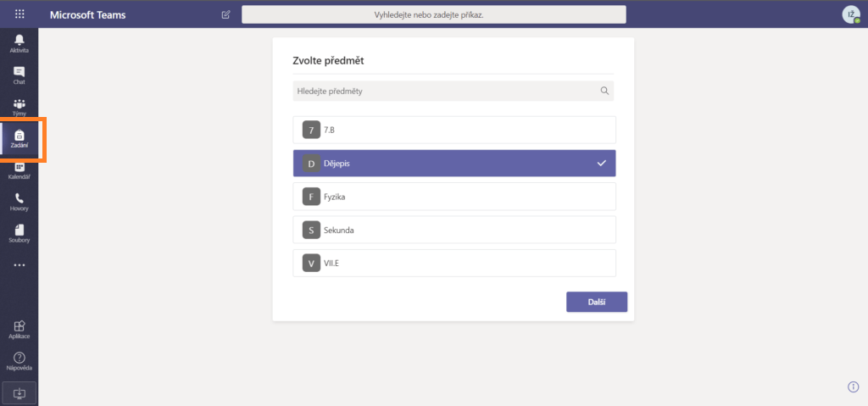Open Aplikace store in sidebar

pyautogui.click(x=19, y=329)
